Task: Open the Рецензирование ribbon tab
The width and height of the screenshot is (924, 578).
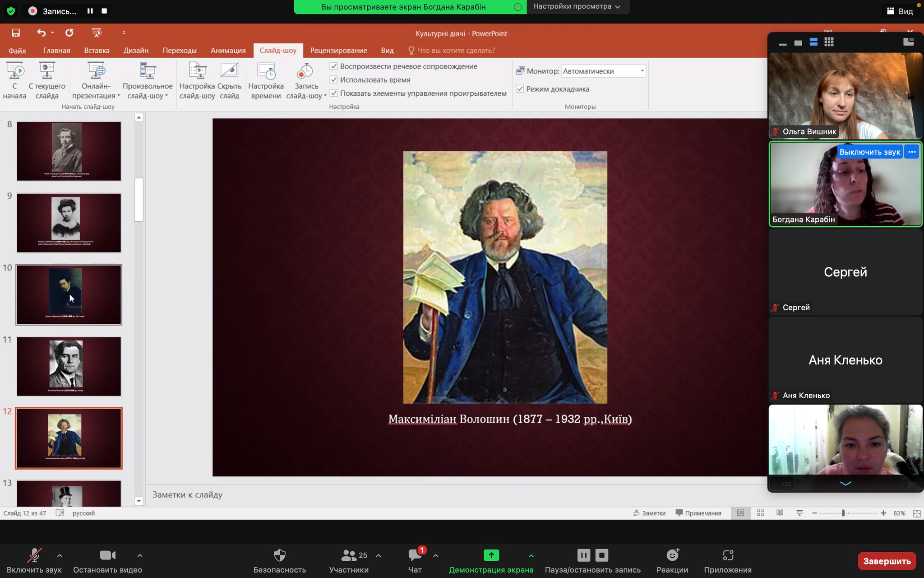Action: tap(338, 51)
